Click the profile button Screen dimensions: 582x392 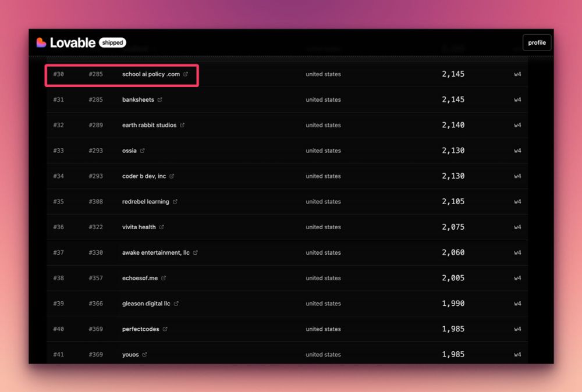coord(537,42)
